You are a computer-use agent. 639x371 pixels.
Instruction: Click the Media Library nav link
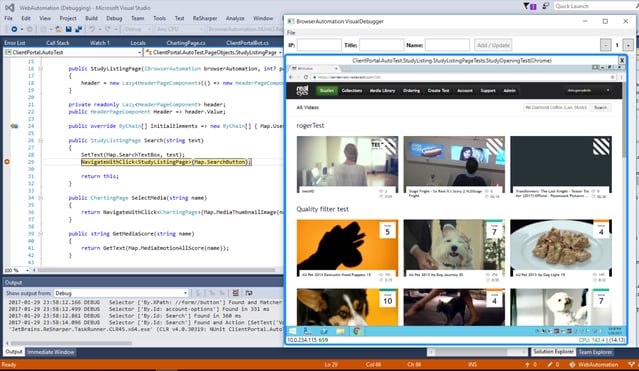pos(382,91)
